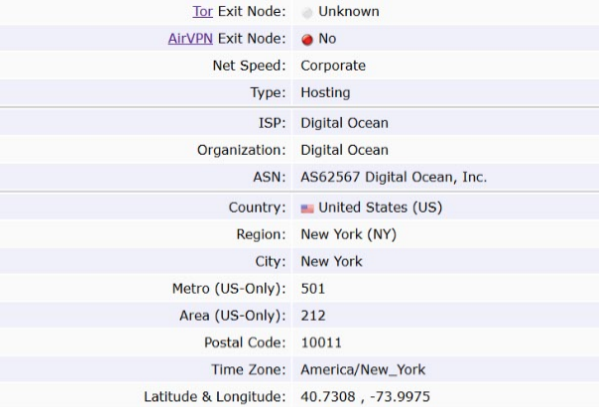Click the America/New_York time zone value
Viewport: 599px width, 407px height.
click(x=363, y=370)
